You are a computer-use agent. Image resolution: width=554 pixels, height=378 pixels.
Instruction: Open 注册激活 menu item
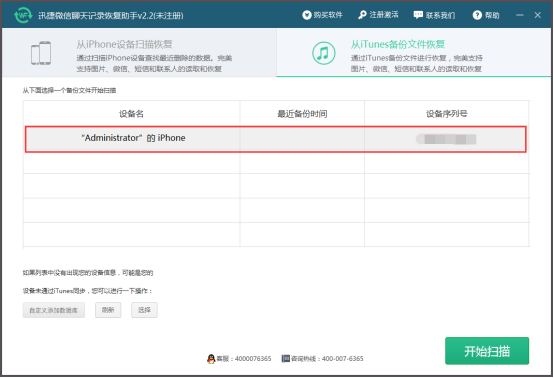click(x=378, y=15)
